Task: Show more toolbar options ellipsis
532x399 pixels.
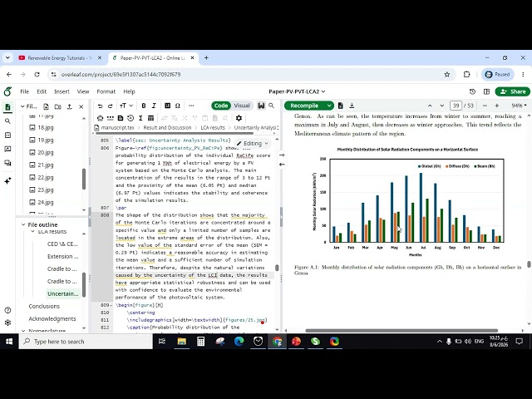Action: 191,106
